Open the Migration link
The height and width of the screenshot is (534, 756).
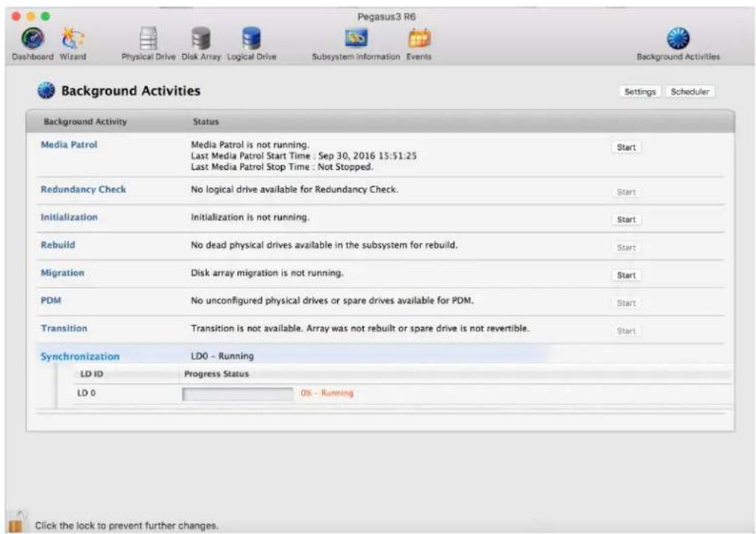(62, 273)
